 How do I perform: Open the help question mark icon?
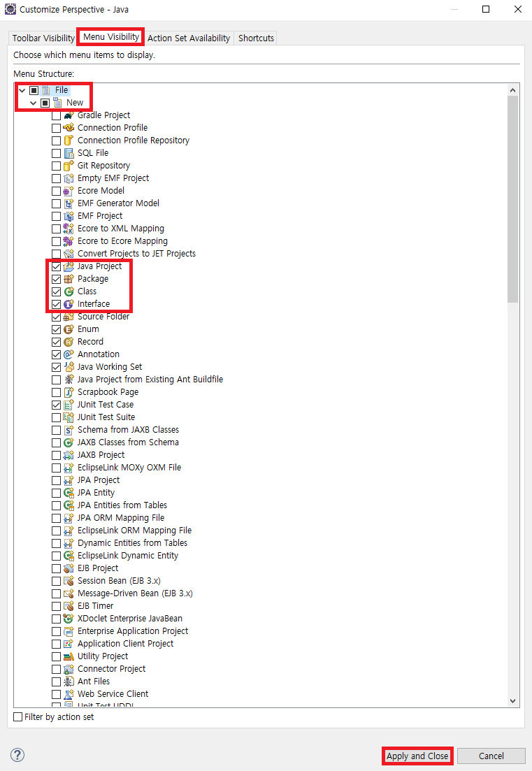click(x=17, y=755)
